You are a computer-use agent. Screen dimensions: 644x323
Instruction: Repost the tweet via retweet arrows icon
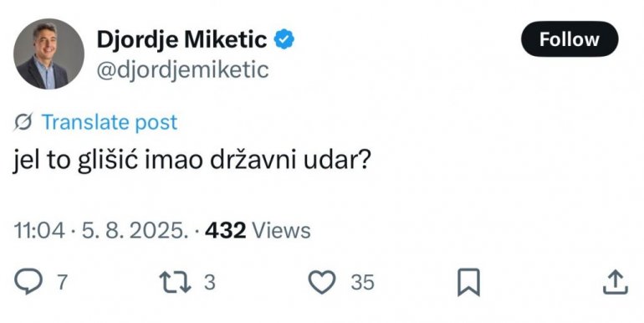coord(176,282)
